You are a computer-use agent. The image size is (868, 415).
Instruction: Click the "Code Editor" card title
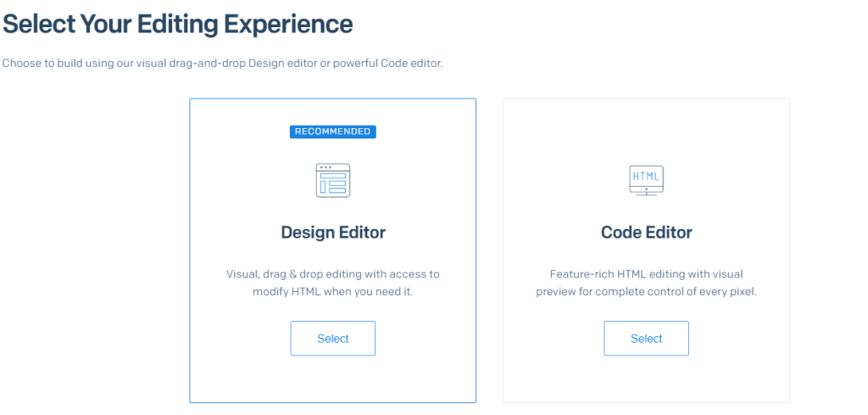pos(646,233)
